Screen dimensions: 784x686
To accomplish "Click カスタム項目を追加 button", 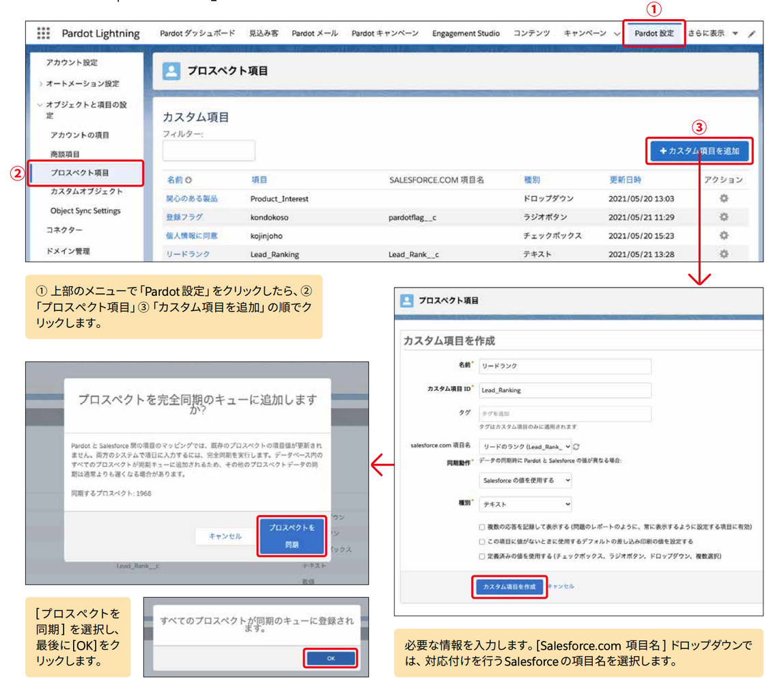I will pyautogui.click(x=699, y=151).
